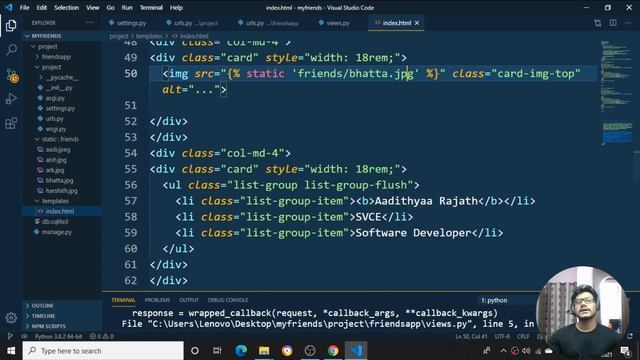Open asgi.py in the file tree
640x360 pixels.
55,98
